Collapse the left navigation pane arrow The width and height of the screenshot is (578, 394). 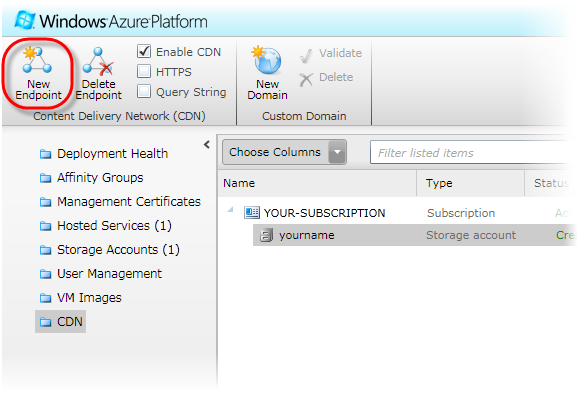coord(207,145)
